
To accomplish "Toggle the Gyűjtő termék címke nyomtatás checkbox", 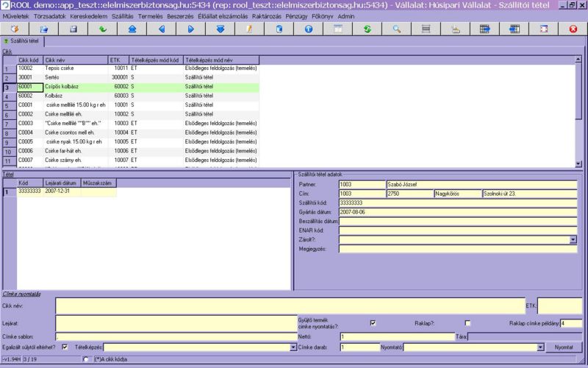I will click(373, 322).
